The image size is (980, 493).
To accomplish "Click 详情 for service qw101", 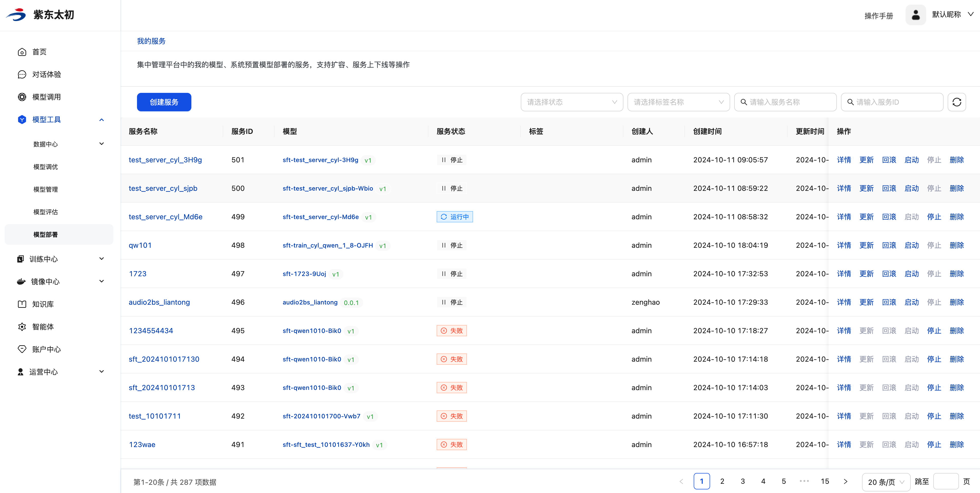I will (x=844, y=245).
